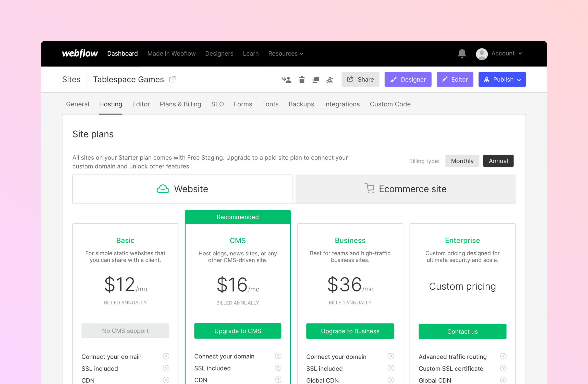Click the $36/mo Business price
The width and height of the screenshot is (588, 384).
point(350,284)
